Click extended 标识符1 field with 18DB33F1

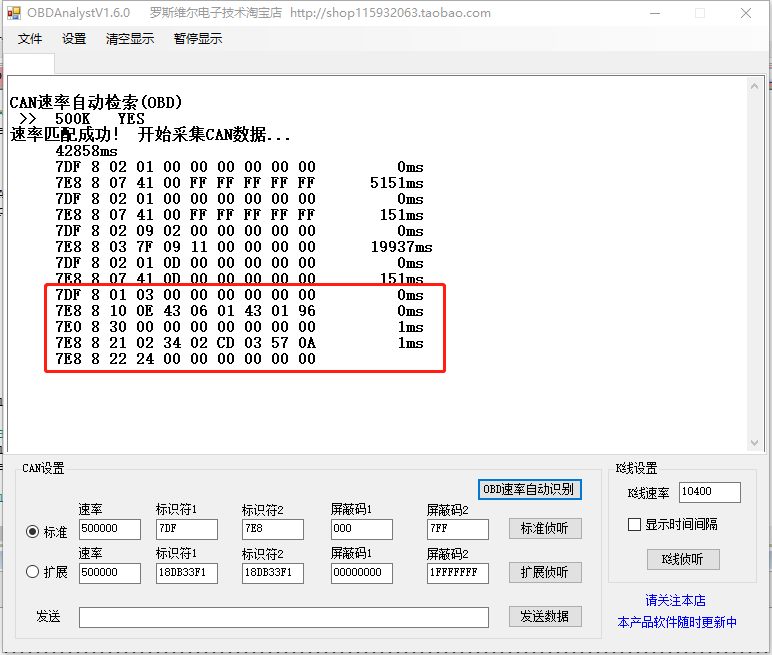[x=187, y=573]
